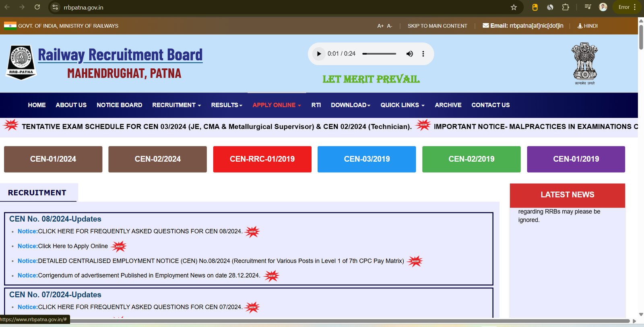Image resolution: width=644 pixels, height=327 pixels.
Task: Click the Railway Recruitment Board title
Action: [x=120, y=55]
